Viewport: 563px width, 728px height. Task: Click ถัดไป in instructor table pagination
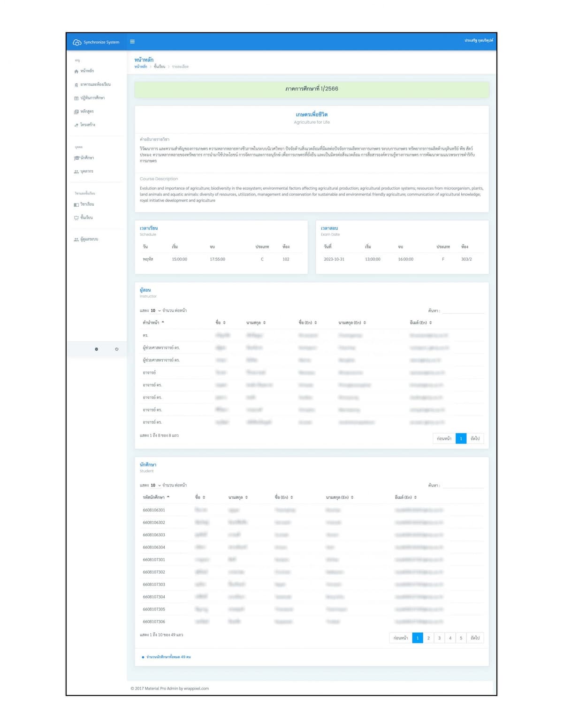point(475,439)
